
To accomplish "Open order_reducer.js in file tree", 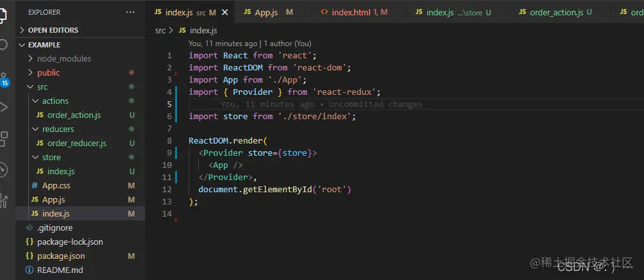I will pyautogui.click(x=77, y=144).
